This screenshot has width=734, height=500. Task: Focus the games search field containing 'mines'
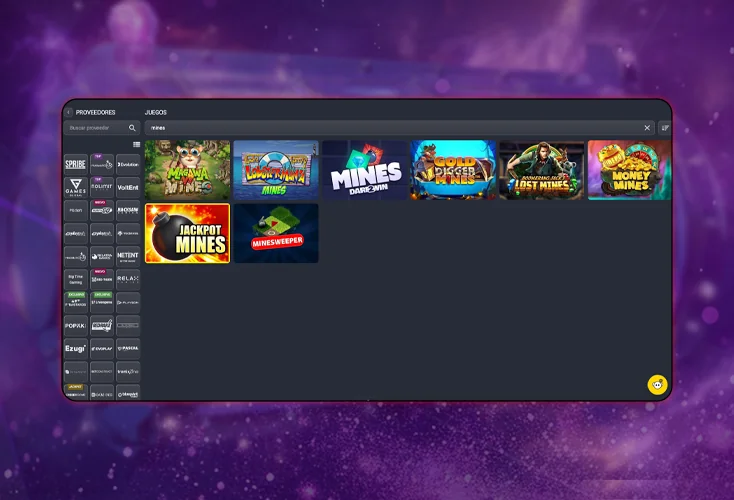(x=399, y=128)
